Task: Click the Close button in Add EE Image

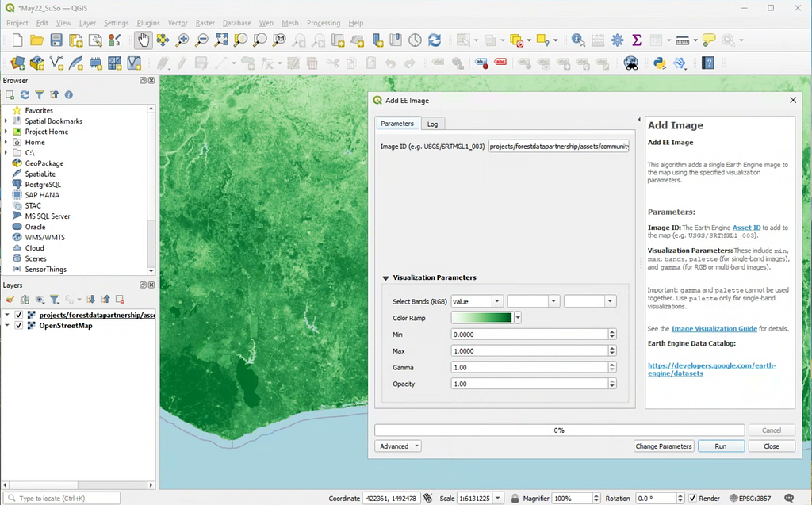Action: pyautogui.click(x=771, y=446)
